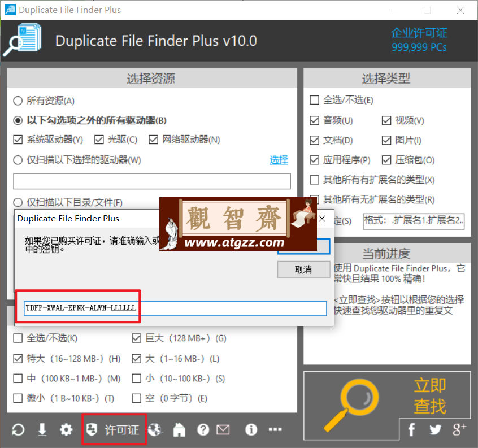478x448 pixels.
Task: Open help question mark icon
Action: click(203, 430)
